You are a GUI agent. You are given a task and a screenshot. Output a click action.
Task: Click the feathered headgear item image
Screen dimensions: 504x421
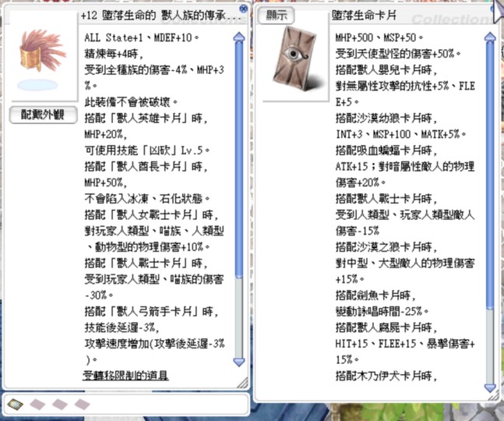point(41,57)
